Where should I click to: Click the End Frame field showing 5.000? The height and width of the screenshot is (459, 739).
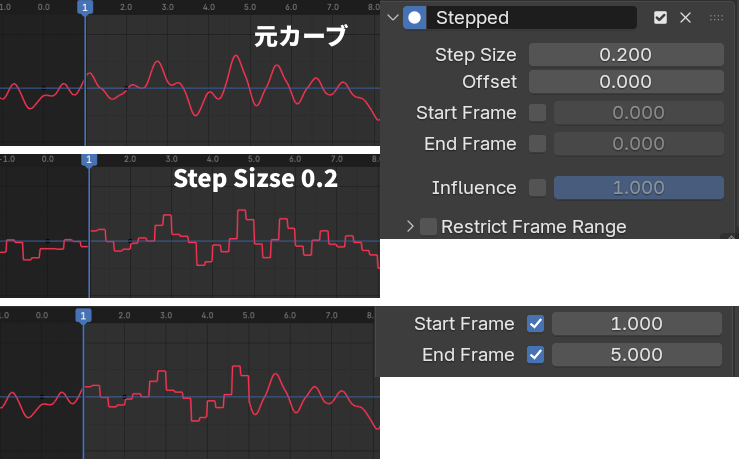tap(636, 354)
